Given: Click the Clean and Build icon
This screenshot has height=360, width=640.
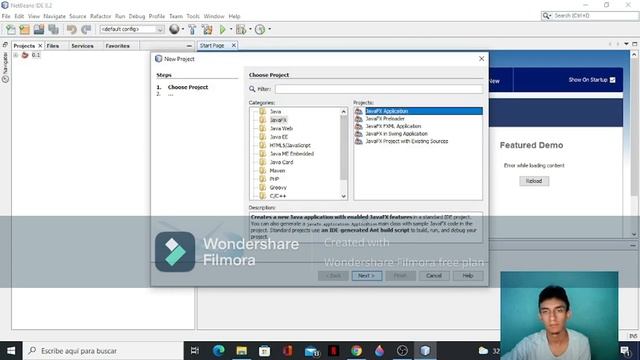Looking at the screenshot, I should (207, 29).
